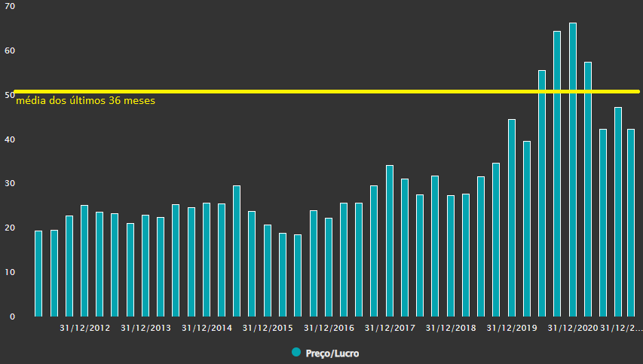Image resolution: width=643 pixels, height=364 pixels.
Task: Click the 31/12/2016 axis label
Action: point(329,328)
